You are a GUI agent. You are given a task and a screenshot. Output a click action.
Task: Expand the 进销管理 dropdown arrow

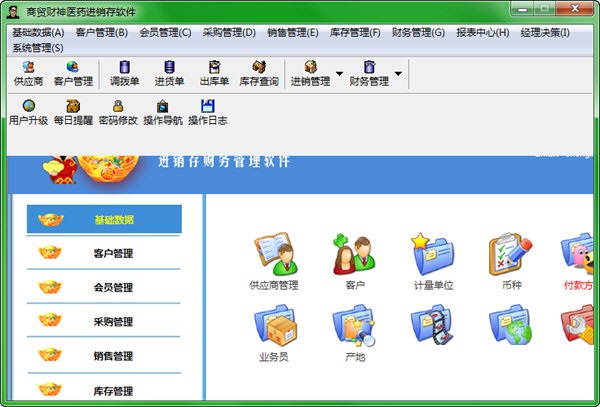pos(339,73)
